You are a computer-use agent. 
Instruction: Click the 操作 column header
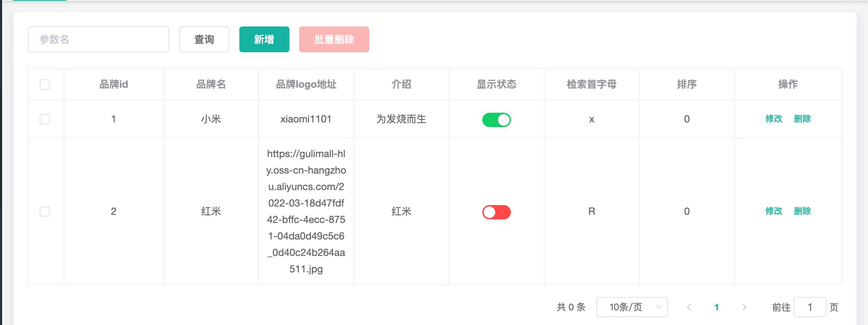click(x=788, y=84)
